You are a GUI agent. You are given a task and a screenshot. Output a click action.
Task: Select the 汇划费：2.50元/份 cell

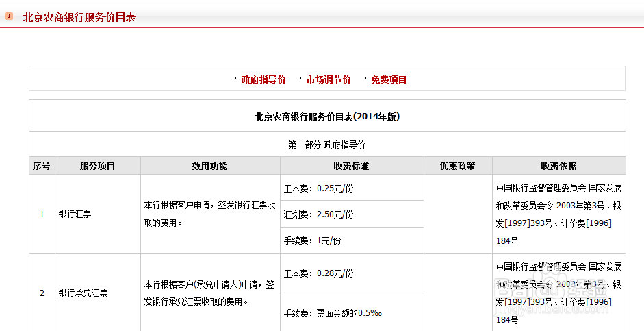pyautogui.click(x=352, y=214)
